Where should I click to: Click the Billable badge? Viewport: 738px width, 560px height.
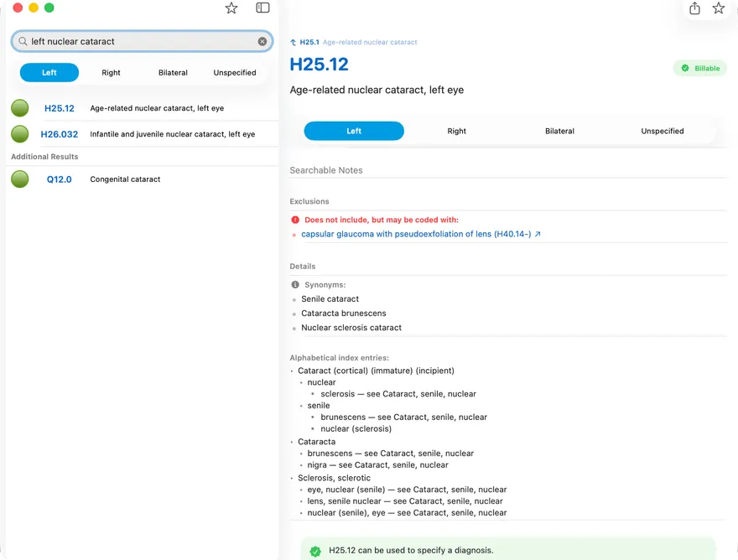tap(700, 68)
